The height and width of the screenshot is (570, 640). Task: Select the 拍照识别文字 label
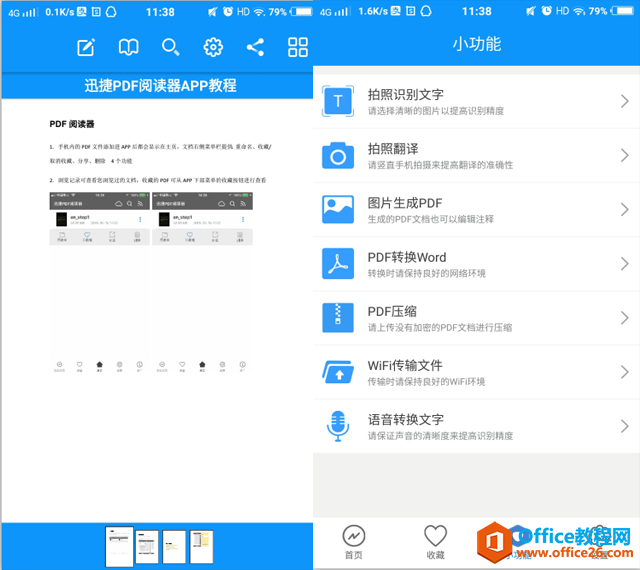point(406,95)
